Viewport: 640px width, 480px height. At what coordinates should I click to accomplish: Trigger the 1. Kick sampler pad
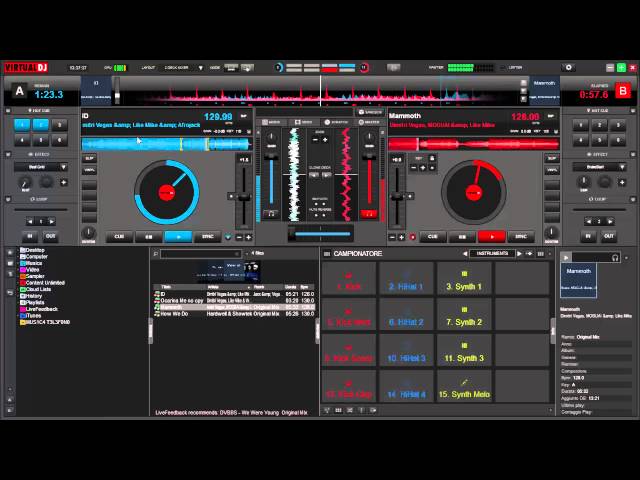[x=349, y=279]
